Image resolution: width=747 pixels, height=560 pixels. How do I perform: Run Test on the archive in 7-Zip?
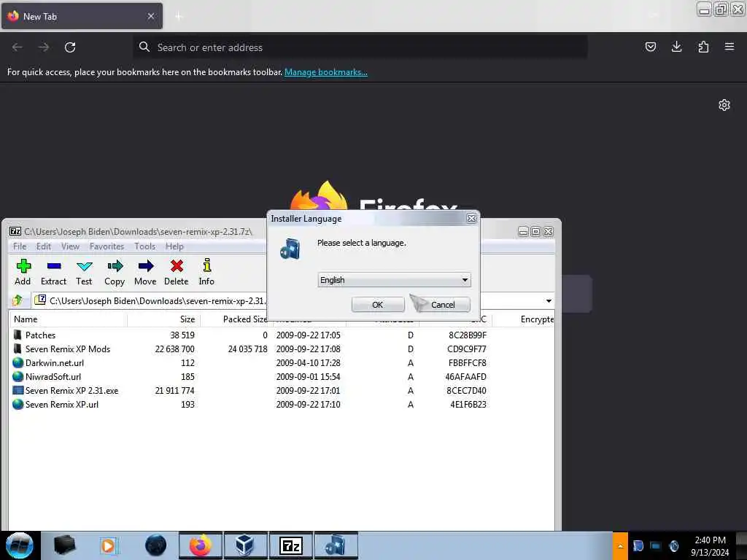coord(84,273)
